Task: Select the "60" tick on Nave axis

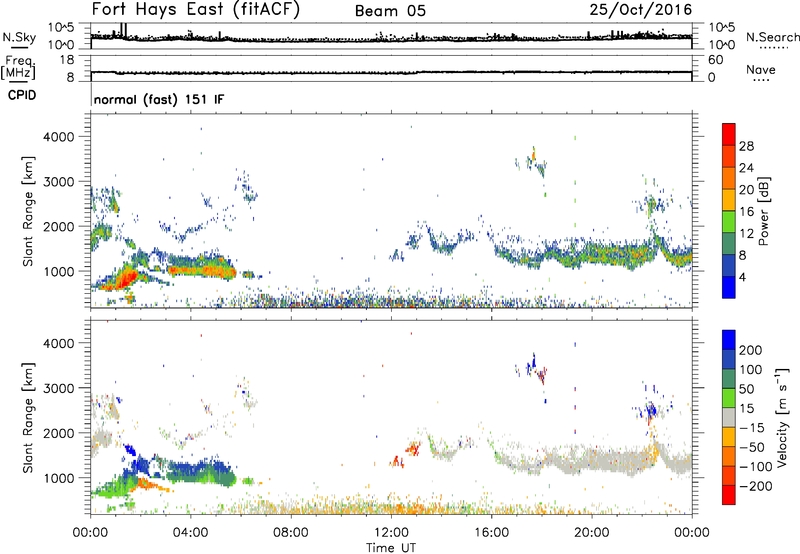Action: tap(715, 60)
